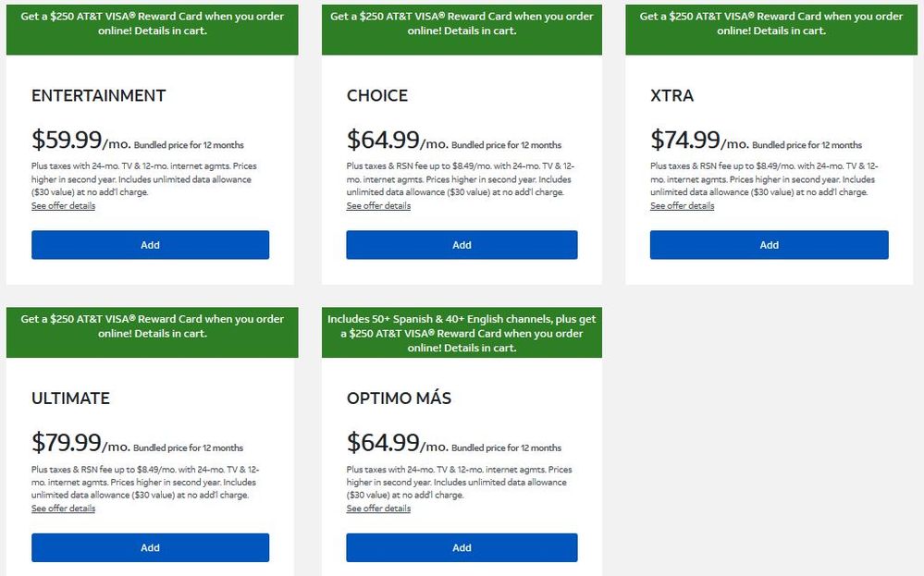Viewport: 924px width, 576px height.
Task: Add the CHOICE package
Action: point(462,245)
